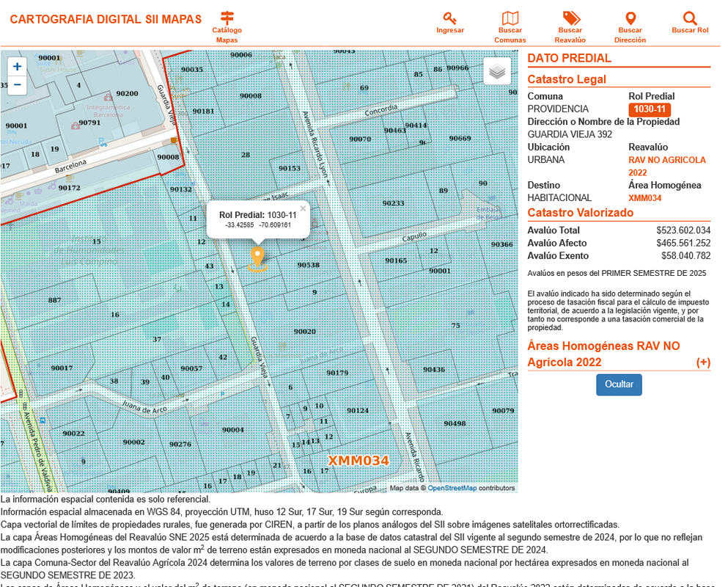This screenshot has height=587, width=728.
Task: Open Buscar Reavalúo tag icon
Action: point(570,18)
